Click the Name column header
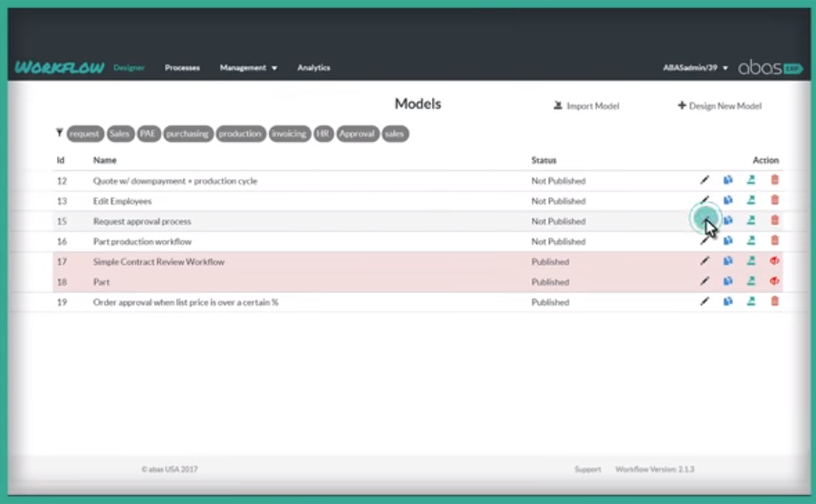This screenshot has width=816, height=504. point(104,160)
